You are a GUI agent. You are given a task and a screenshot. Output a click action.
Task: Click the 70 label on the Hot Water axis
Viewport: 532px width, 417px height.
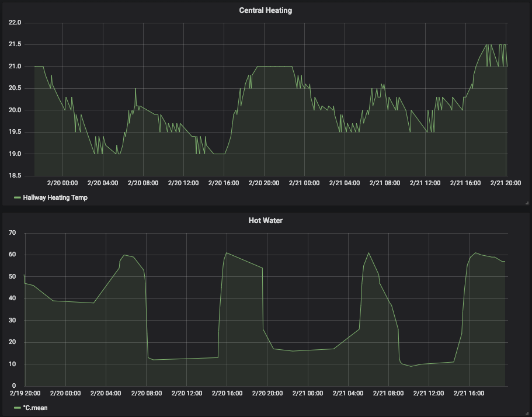(x=12, y=233)
